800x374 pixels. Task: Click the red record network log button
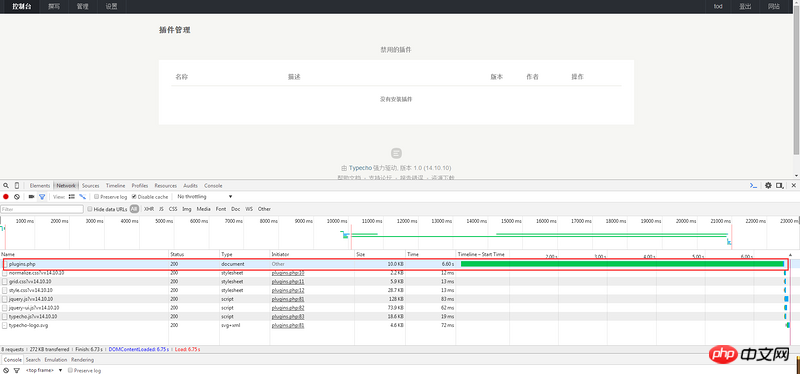tap(6, 196)
